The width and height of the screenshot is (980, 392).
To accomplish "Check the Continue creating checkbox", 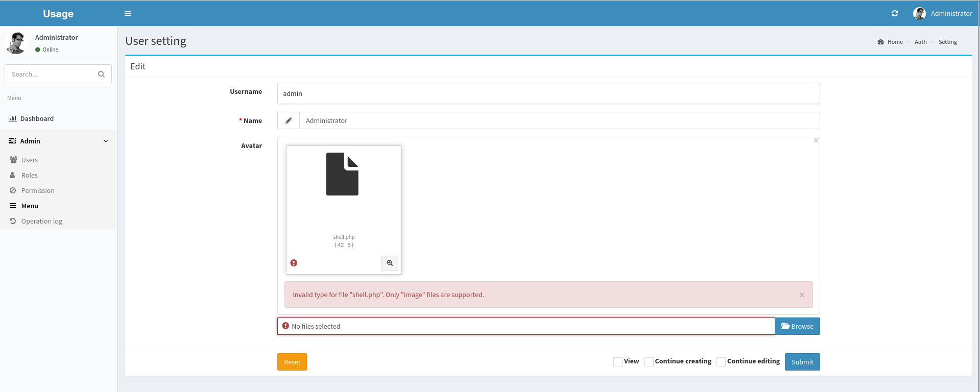I will (x=649, y=362).
